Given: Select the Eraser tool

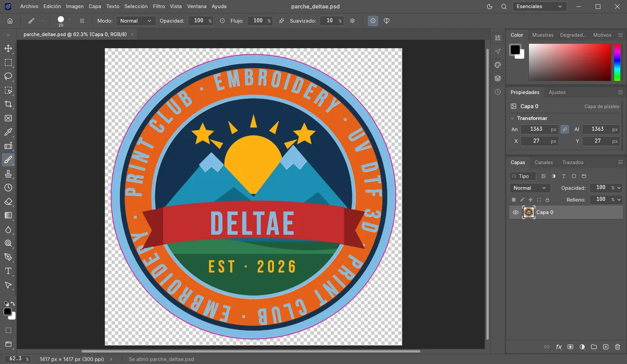Looking at the screenshot, I should [8, 201].
